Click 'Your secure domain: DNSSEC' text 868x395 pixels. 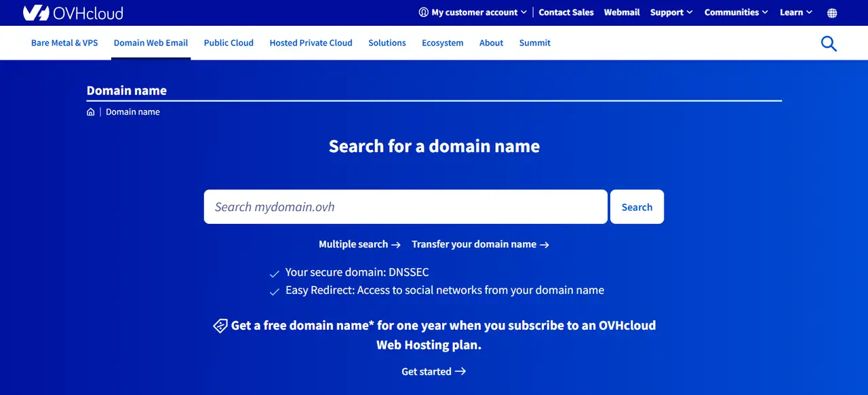[x=357, y=272]
